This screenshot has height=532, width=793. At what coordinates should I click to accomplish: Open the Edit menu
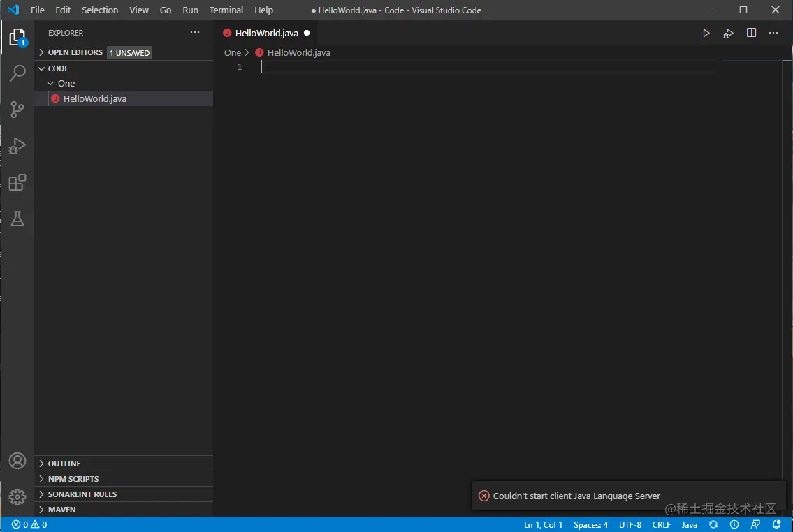[63, 10]
